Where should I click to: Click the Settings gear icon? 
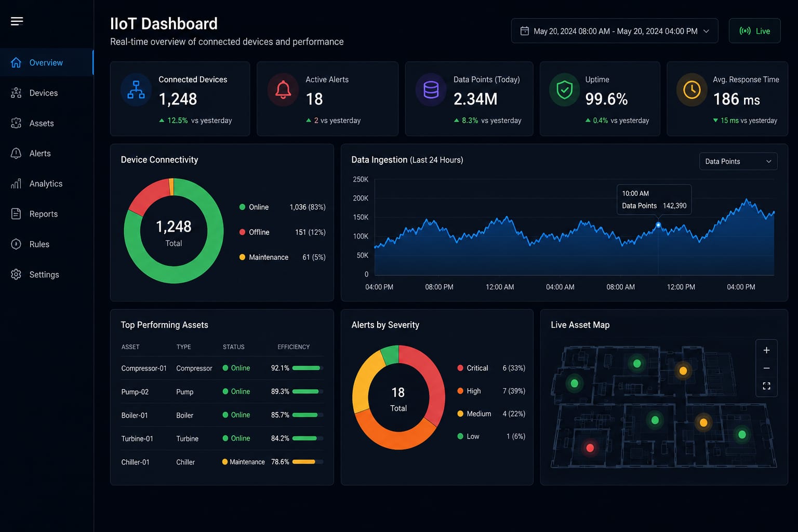pos(16,274)
